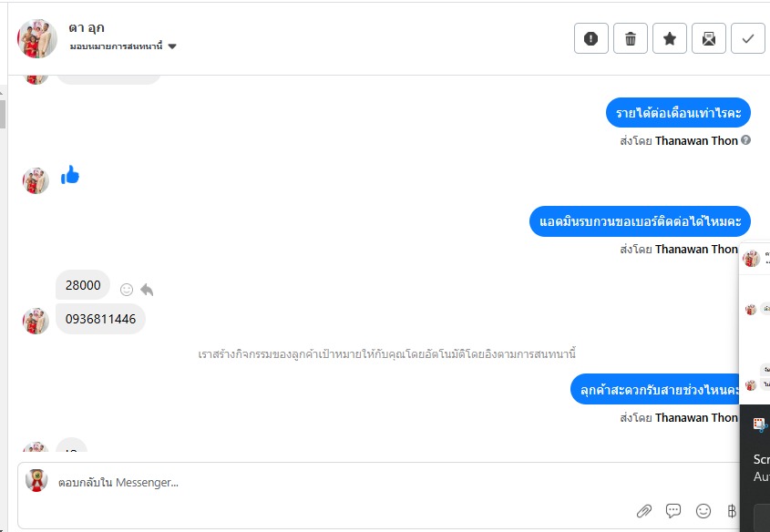React to the 28000 message with emoji
Screen dimensions: 770x532
click(127, 290)
